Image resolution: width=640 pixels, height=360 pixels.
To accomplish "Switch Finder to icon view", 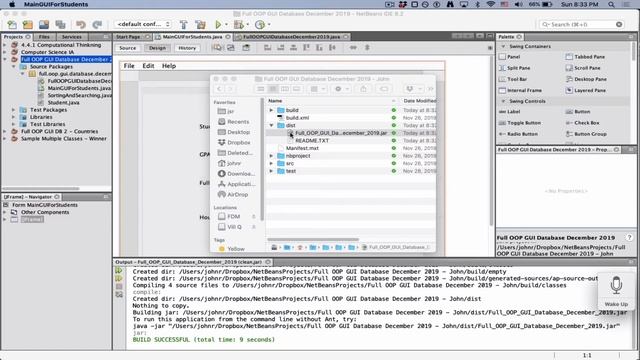I will [x=260, y=89].
